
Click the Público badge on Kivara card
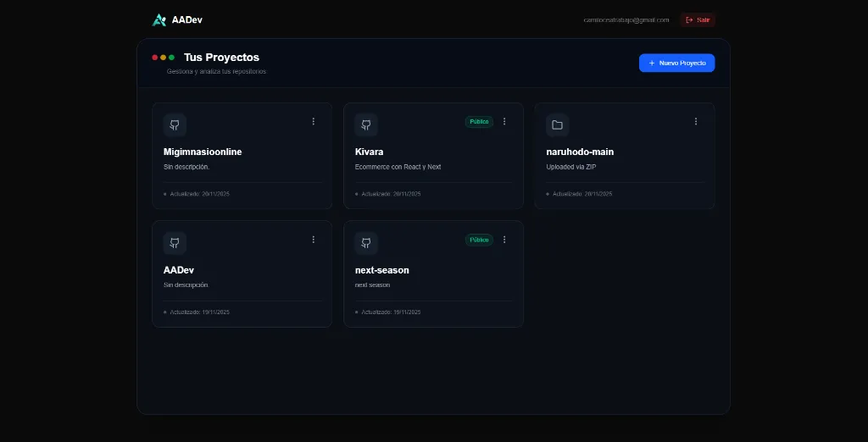[x=479, y=122]
